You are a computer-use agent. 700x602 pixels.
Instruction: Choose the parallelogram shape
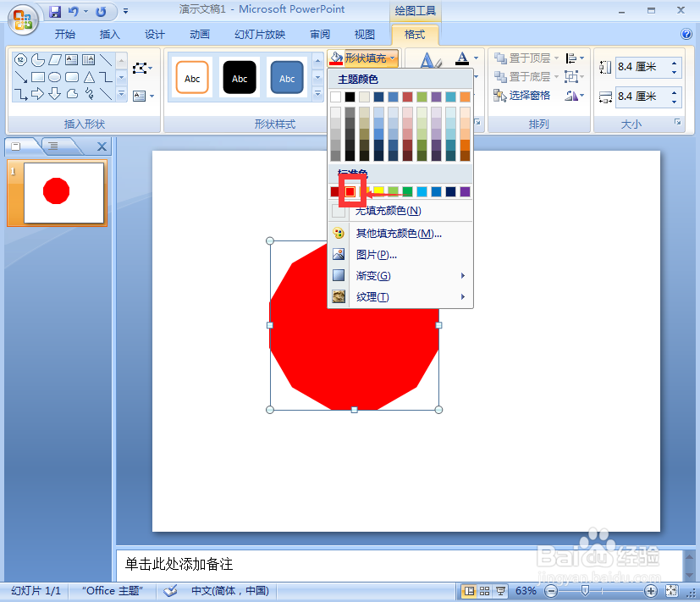click(x=55, y=59)
